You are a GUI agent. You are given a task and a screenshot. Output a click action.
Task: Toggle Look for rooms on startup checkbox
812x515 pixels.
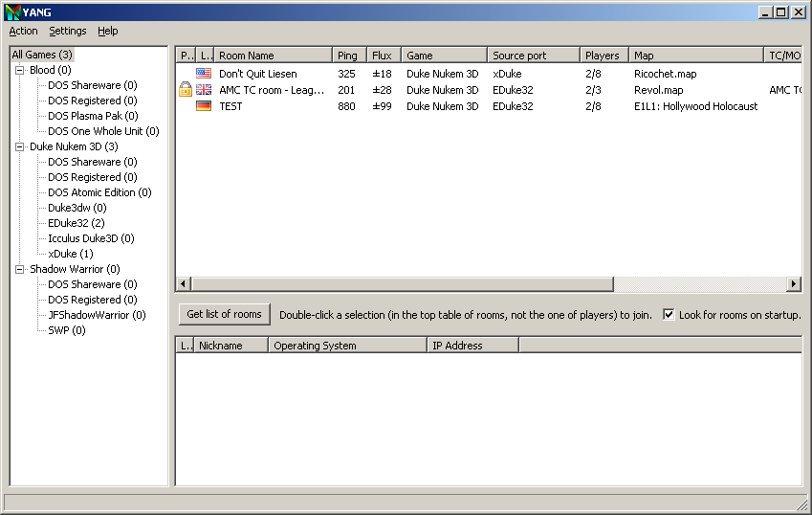pyautogui.click(x=669, y=315)
